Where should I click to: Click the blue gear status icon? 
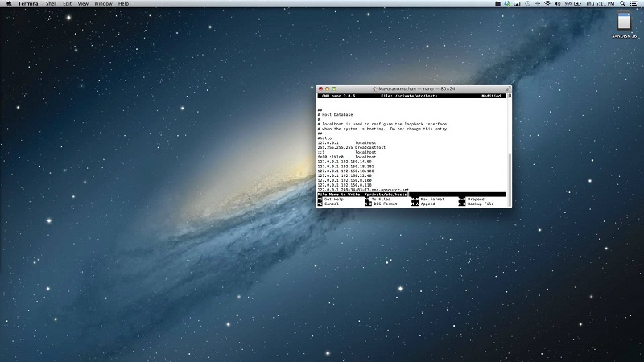(507, 4)
